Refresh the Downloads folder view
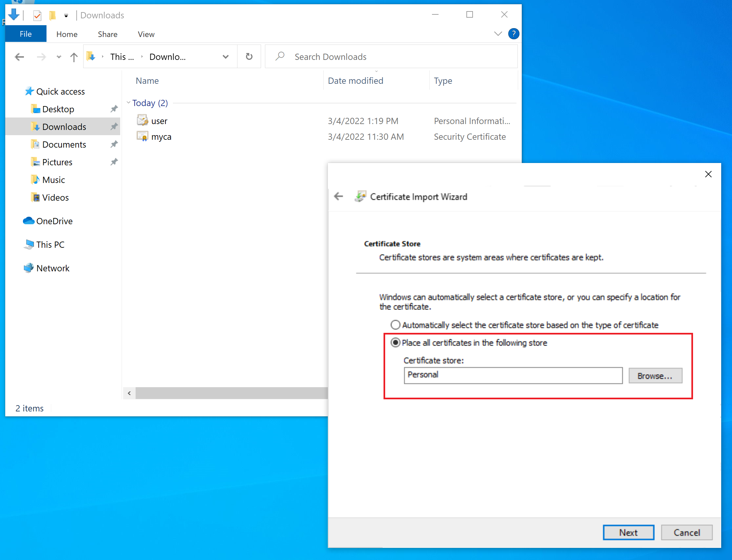This screenshot has height=560, width=732. (x=249, y=57)
